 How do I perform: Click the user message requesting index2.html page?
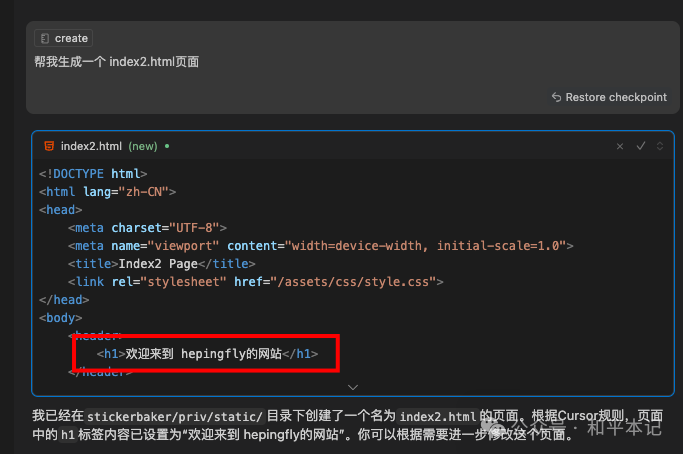[x=116, y=62]
